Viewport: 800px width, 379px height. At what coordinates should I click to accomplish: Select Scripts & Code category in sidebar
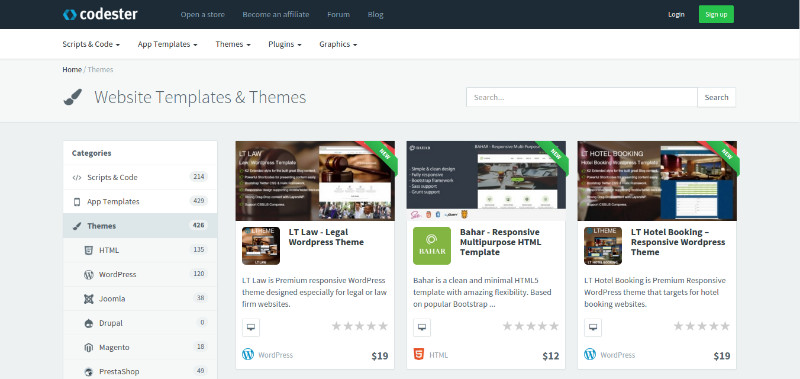pyautogui.click(x=140, y=178)
